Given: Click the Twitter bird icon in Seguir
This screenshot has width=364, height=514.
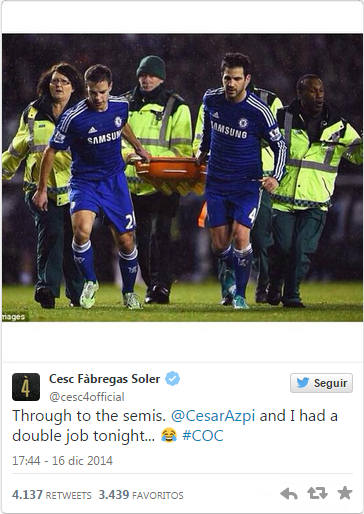Looking at the screenshot, I should tap(302, 383).
